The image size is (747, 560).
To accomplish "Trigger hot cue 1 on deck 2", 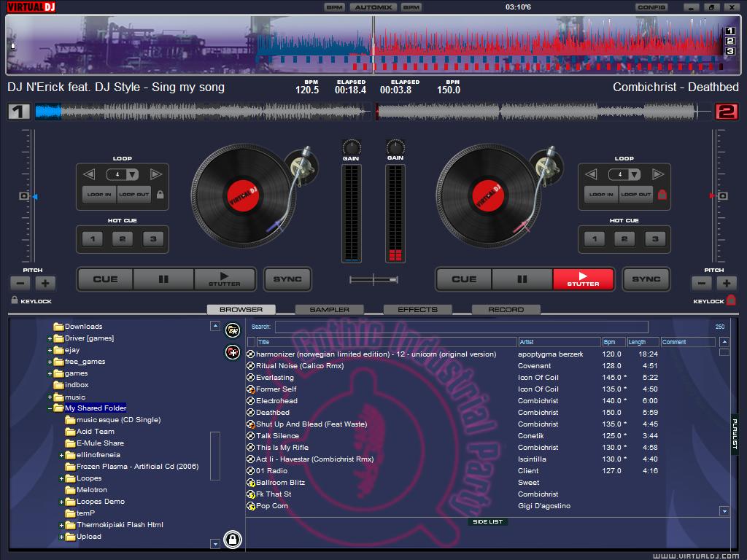I will (x=595, y=238).
